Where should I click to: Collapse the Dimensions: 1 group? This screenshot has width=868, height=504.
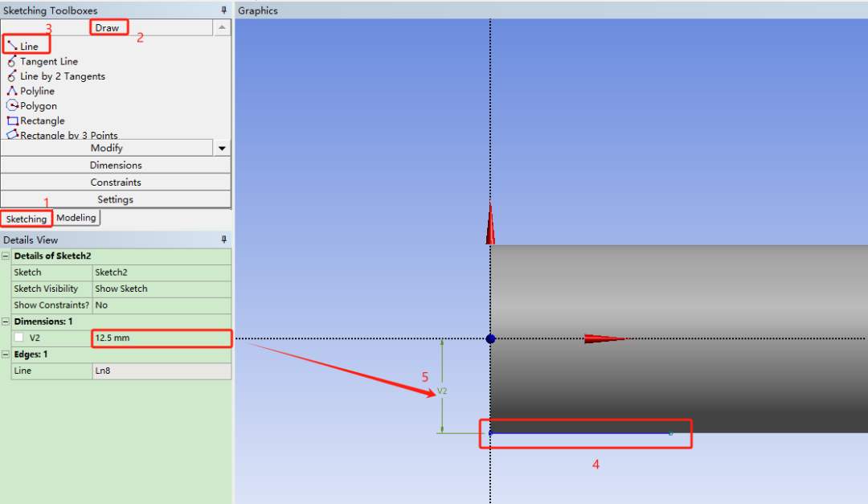pos(6,322)
